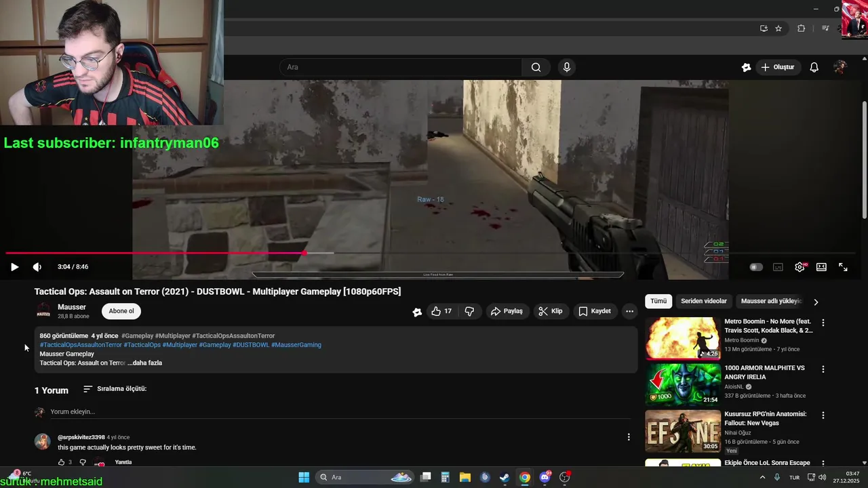Click the badge icon left of Oluştur

746,67
